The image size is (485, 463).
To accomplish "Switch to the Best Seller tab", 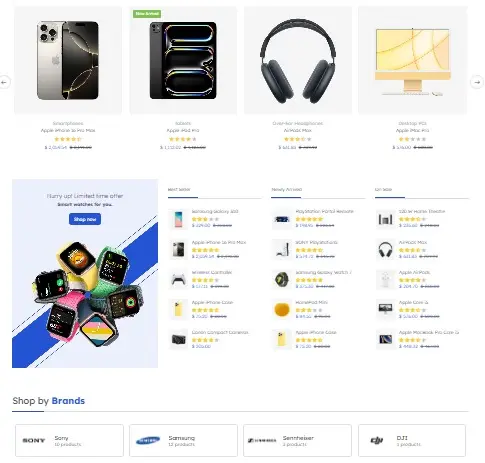I will tap(179, 189).
